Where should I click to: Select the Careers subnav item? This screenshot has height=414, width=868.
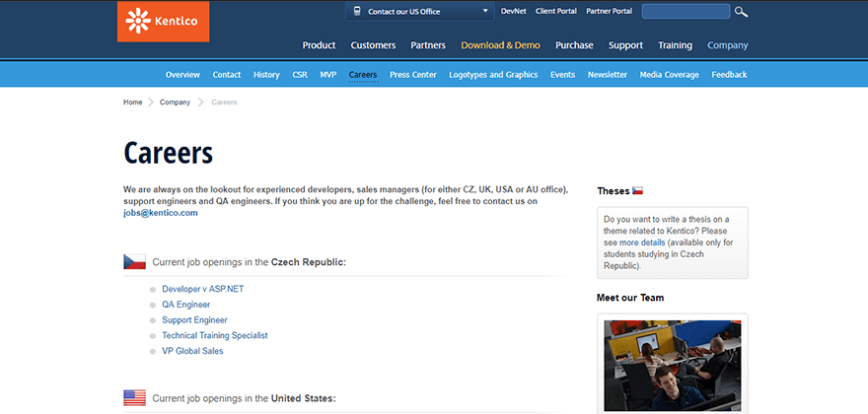(x=363, y=75)
